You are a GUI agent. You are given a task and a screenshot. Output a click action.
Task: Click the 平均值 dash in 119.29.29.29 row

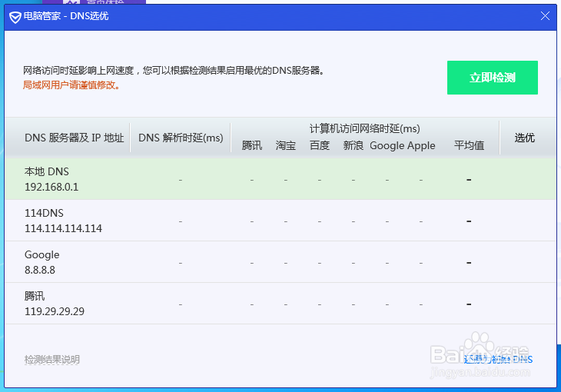pyautogui.click(x=469, y=304)
